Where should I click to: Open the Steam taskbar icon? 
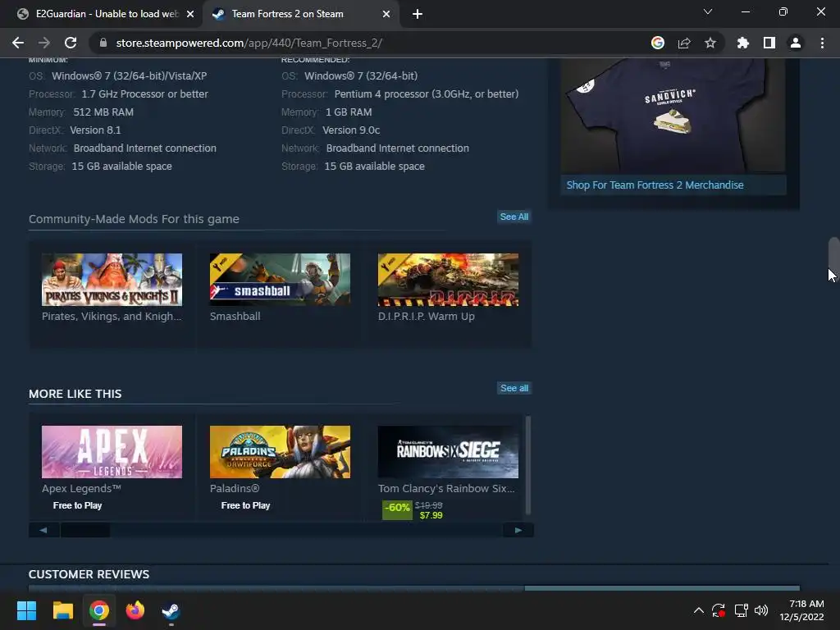coord(171,610)
